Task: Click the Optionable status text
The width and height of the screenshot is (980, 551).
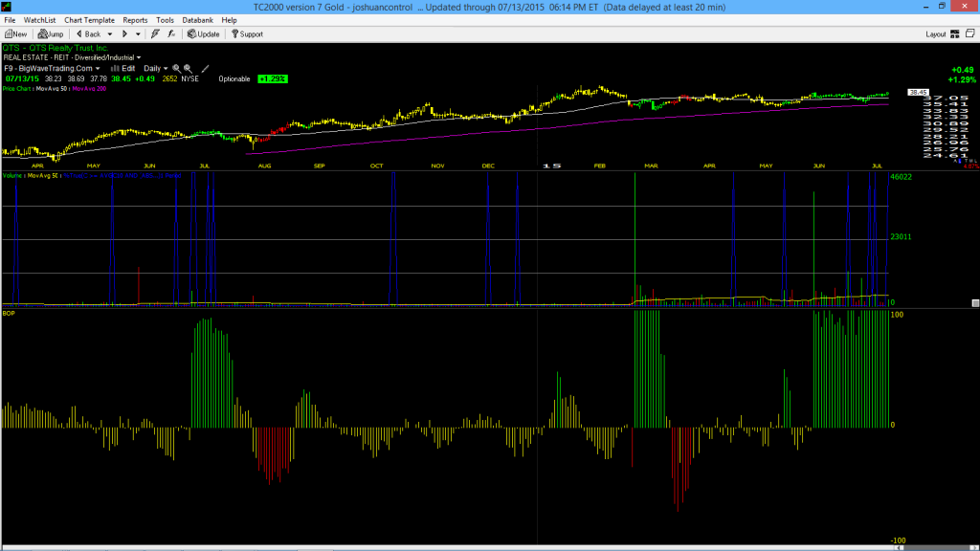Action: tap(234, 79)
